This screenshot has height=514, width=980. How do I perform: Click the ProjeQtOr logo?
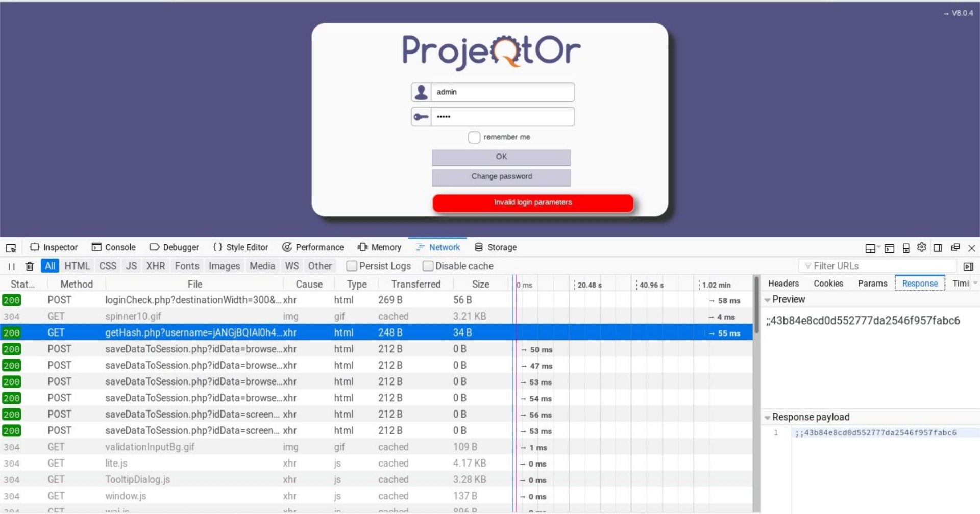tap(491, 52)
